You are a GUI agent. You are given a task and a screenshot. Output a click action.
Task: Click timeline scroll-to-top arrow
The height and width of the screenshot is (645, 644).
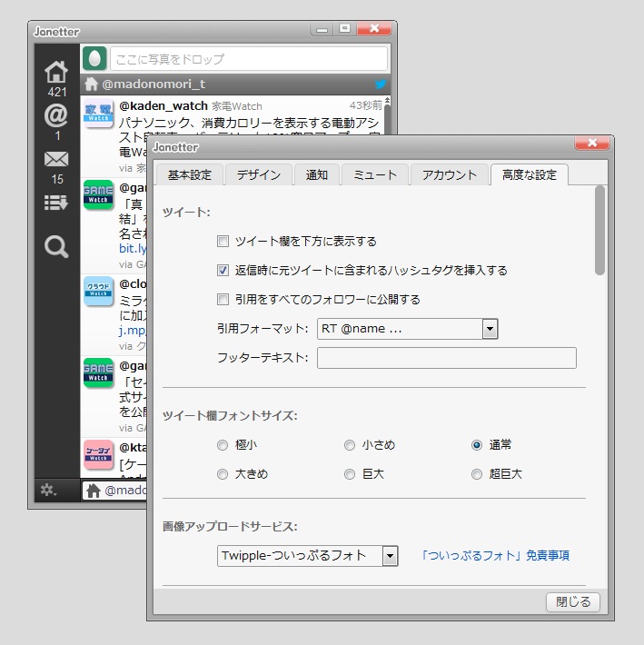pos(387,100)
